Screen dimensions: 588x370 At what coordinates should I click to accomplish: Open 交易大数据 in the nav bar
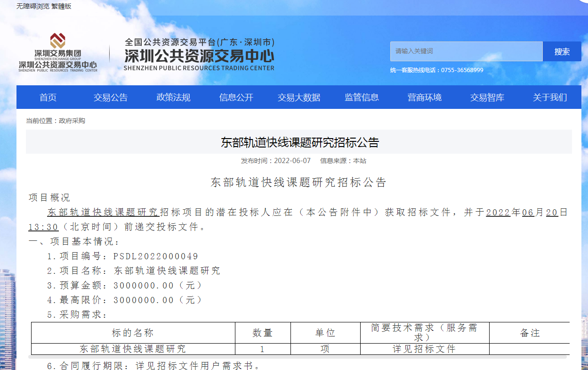[299, 98]
